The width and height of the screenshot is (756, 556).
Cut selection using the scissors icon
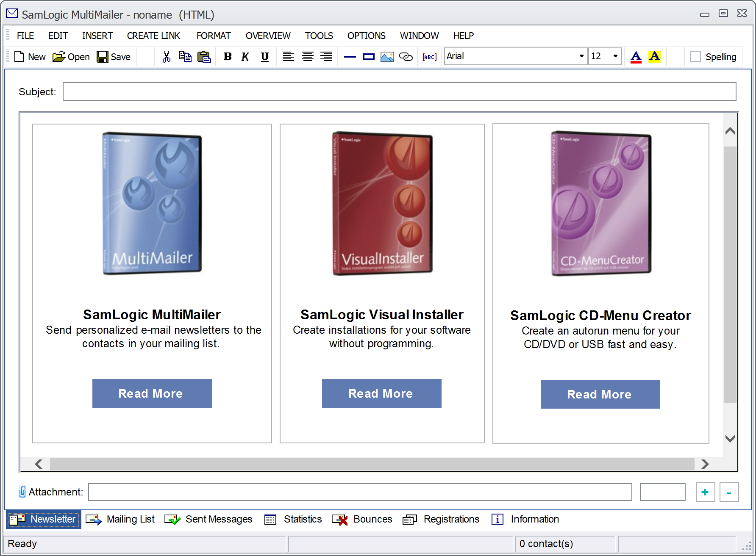coord(167,57)
